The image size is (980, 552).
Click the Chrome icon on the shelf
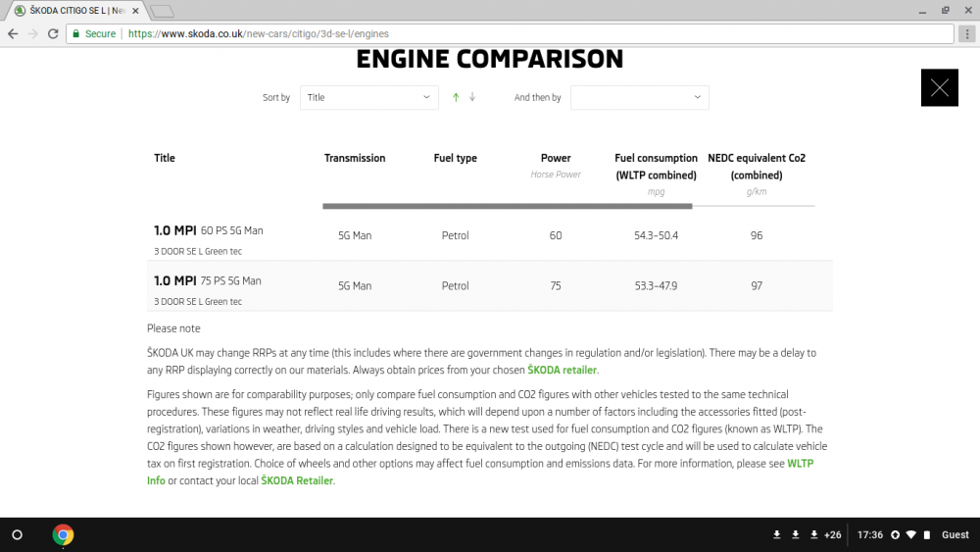[63, 535]
